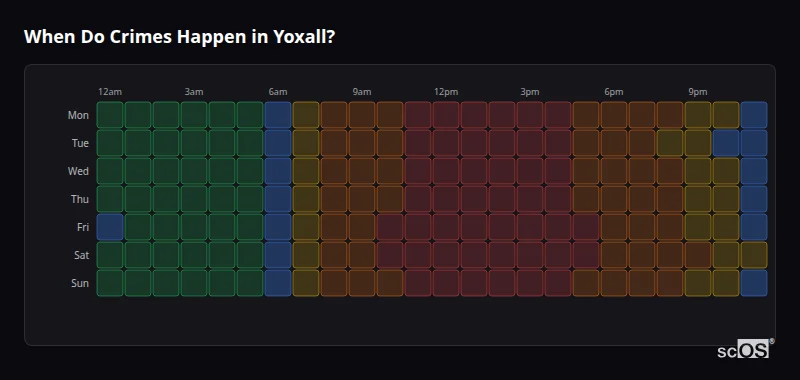Click the Fri row label
Viewport: 800px width, 380px height.
(x=83, y=227)
